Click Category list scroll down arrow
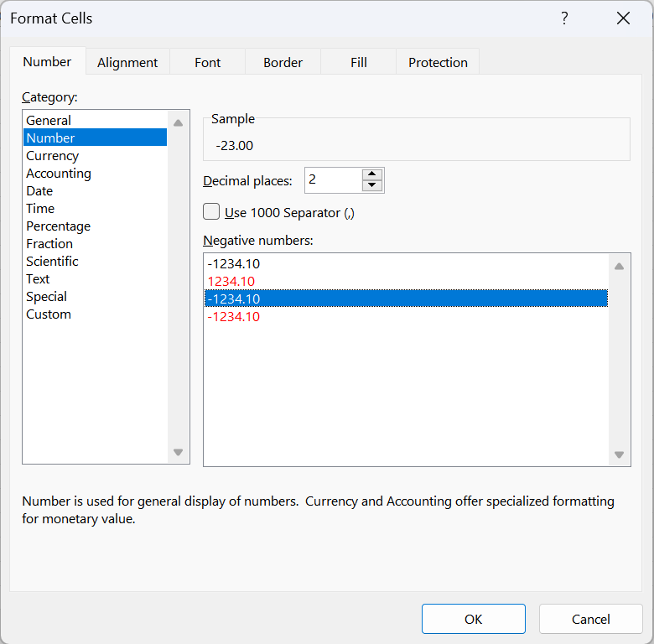 [x=178, y=452]
